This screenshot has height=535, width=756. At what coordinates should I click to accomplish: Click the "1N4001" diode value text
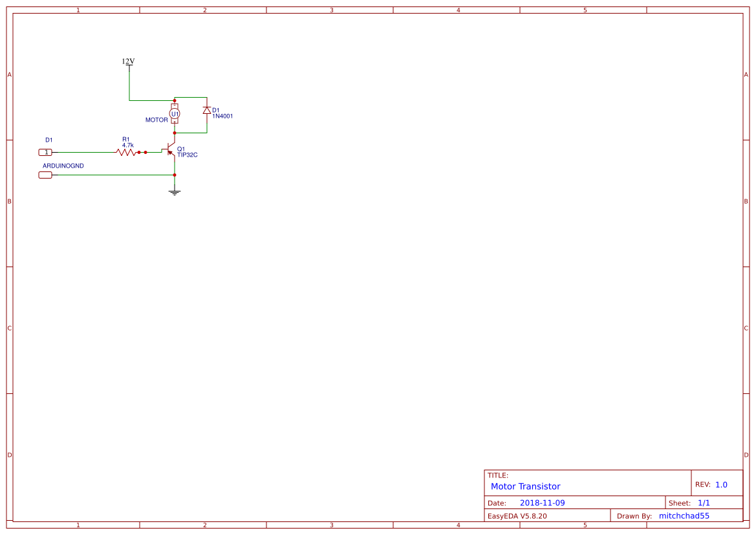coord(222,116)
